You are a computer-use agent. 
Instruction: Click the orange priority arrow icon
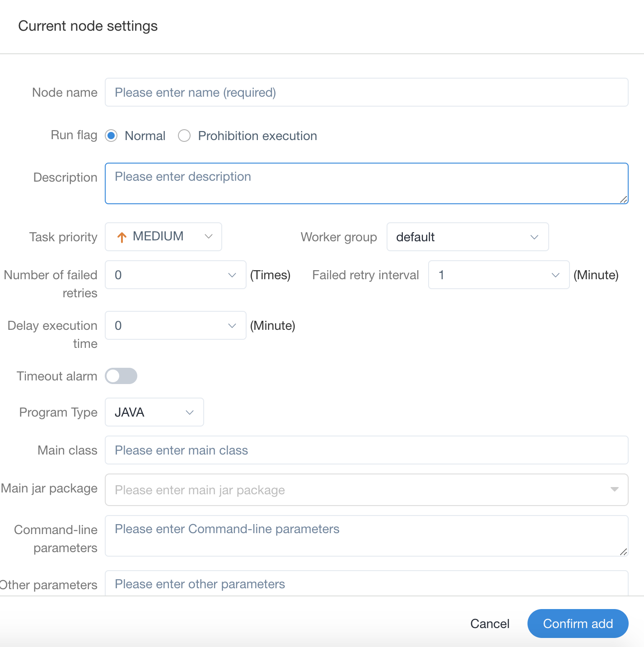point(121,237)
